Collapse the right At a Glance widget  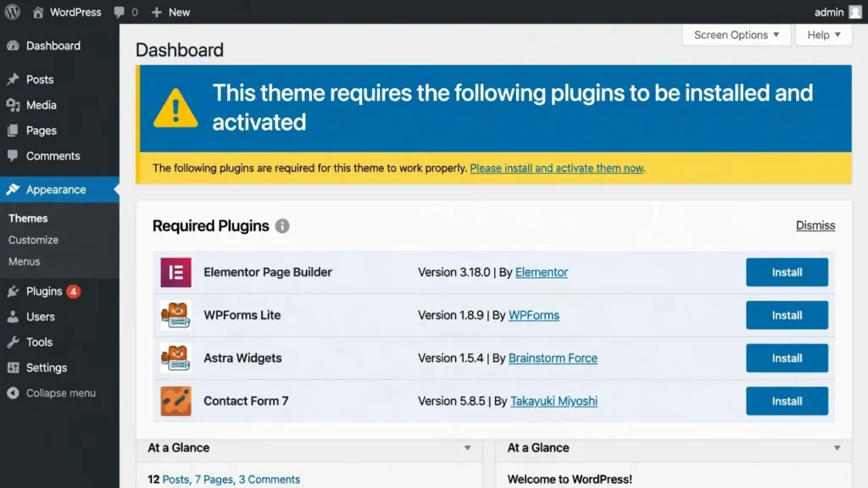tap(837, 447)
